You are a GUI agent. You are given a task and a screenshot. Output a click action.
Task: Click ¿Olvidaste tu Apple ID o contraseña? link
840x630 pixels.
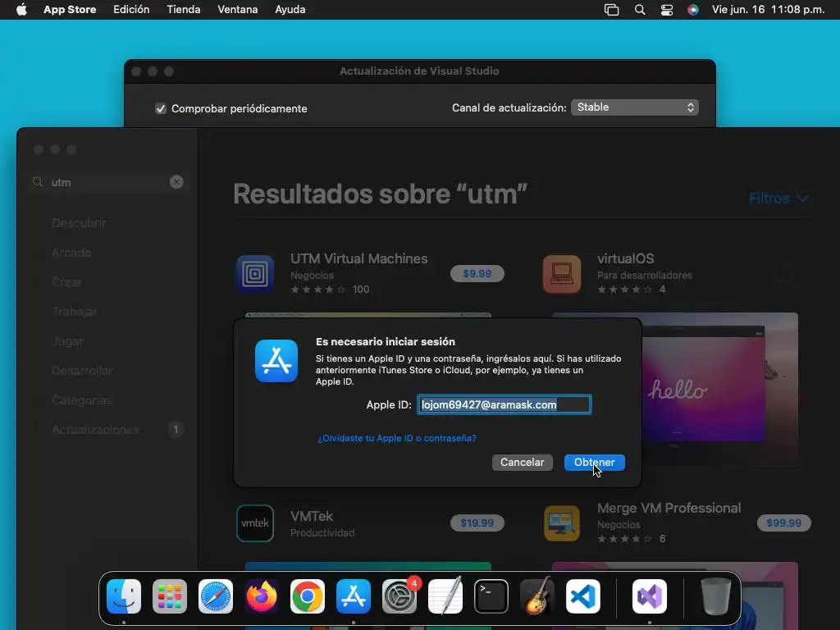coord(397,438)
